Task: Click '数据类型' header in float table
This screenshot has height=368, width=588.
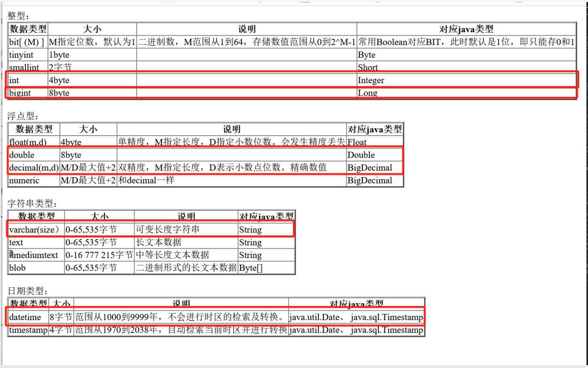Action: (34, 129)
